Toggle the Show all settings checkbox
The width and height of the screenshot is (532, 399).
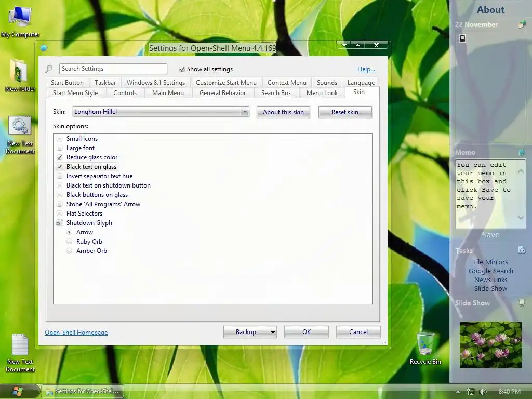click(182, 69)
